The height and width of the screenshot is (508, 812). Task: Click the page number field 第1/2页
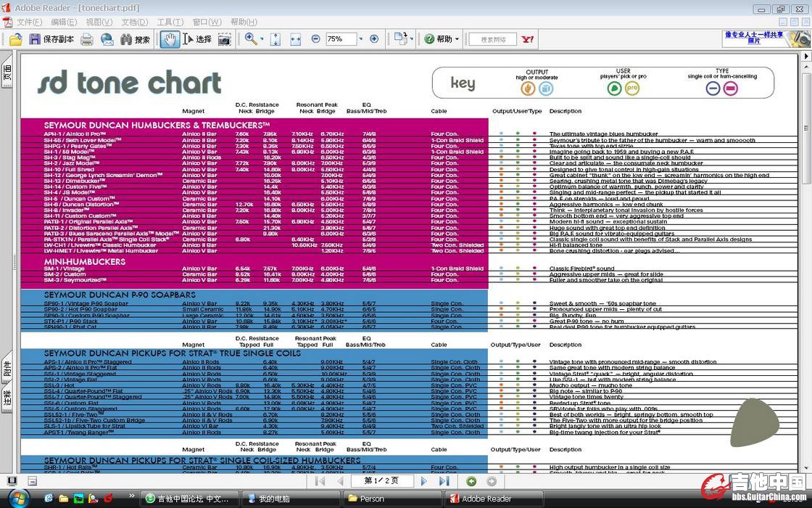[x=382, y=481]
